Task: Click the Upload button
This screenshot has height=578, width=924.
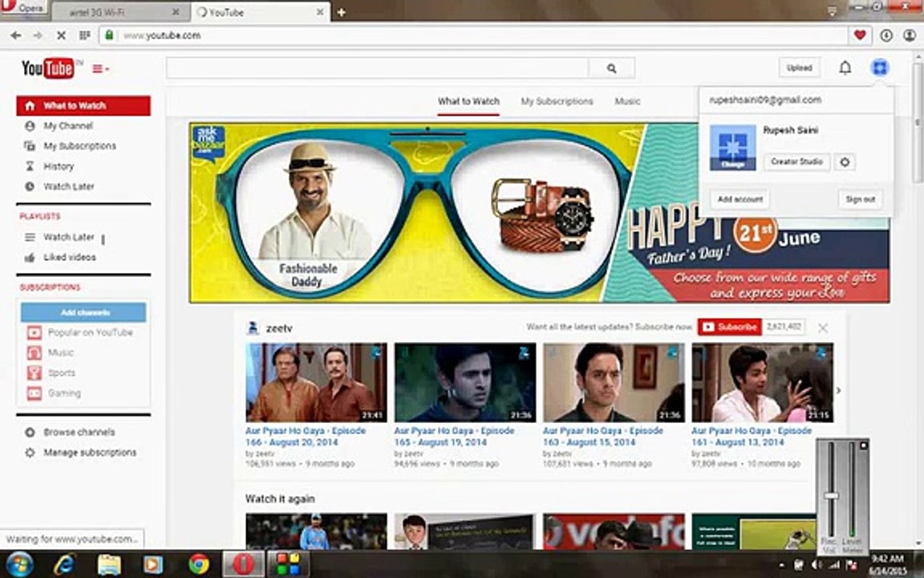Action: (799, 67)
